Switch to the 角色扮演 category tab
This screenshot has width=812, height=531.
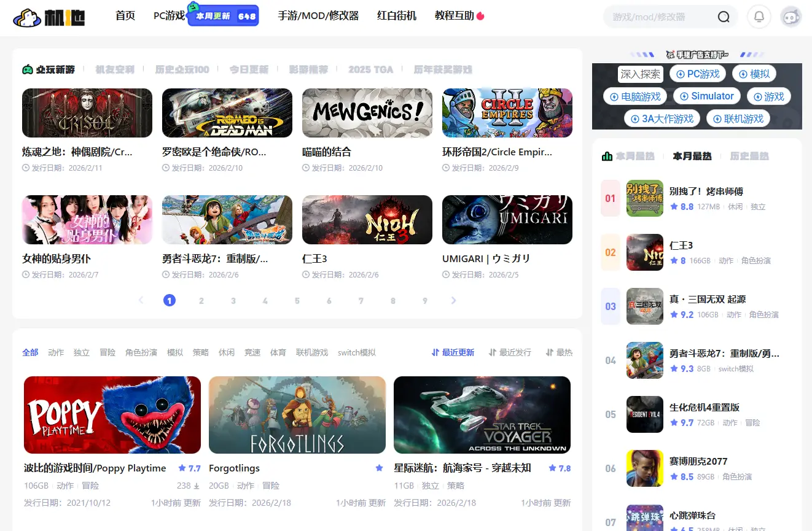(x=140, y=352)
